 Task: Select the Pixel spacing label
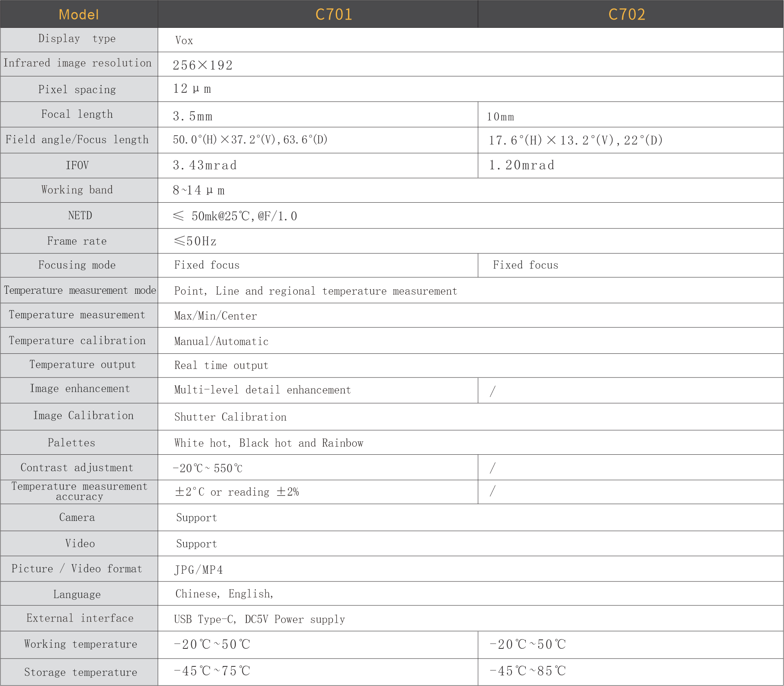pyautogui.click(x=77, y=89)
